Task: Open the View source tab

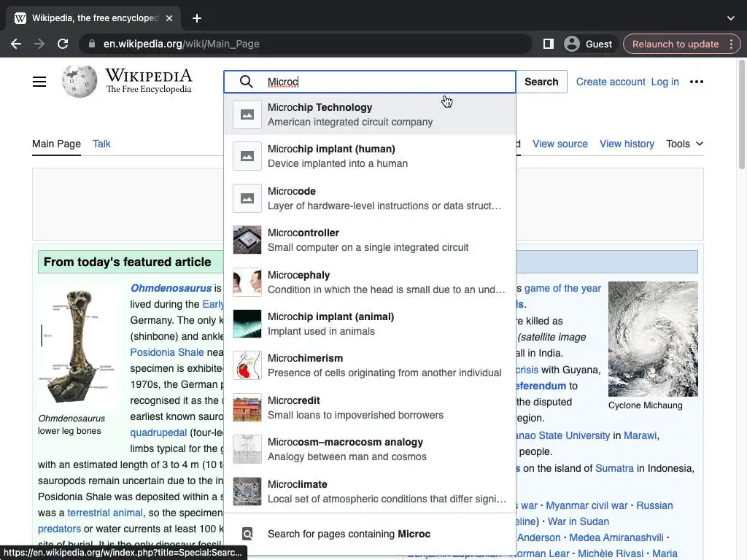Action: tap(560, 144)
